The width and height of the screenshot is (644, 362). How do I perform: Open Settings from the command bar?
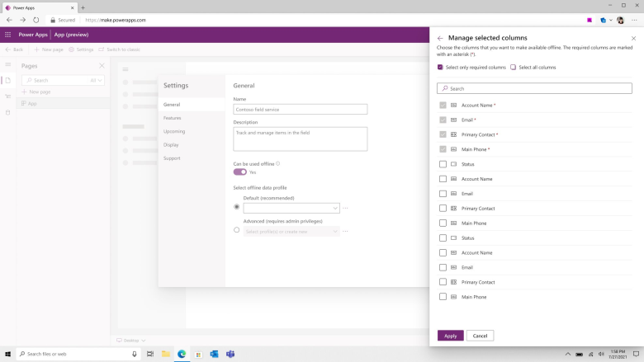81,49
